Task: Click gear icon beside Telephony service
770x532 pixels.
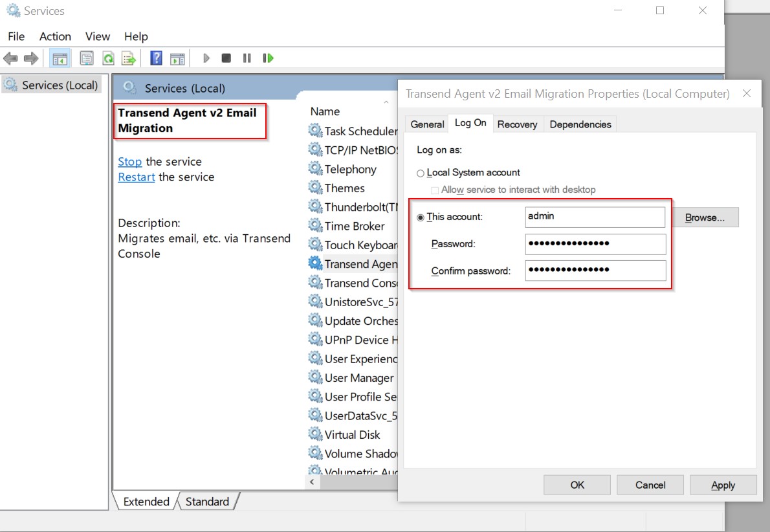Action: tap(314, 168)
